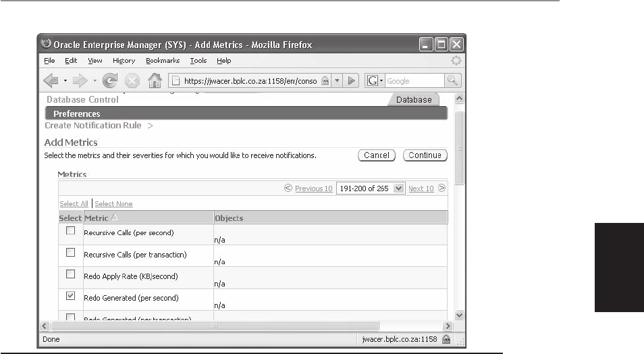
Task: Click the Select None link
Action: [114, 203]
